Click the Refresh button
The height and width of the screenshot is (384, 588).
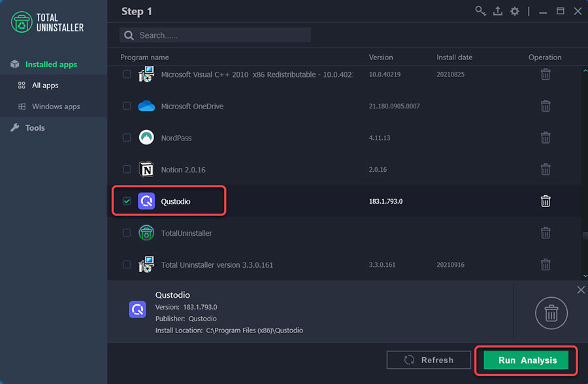[x=429, y=360]
